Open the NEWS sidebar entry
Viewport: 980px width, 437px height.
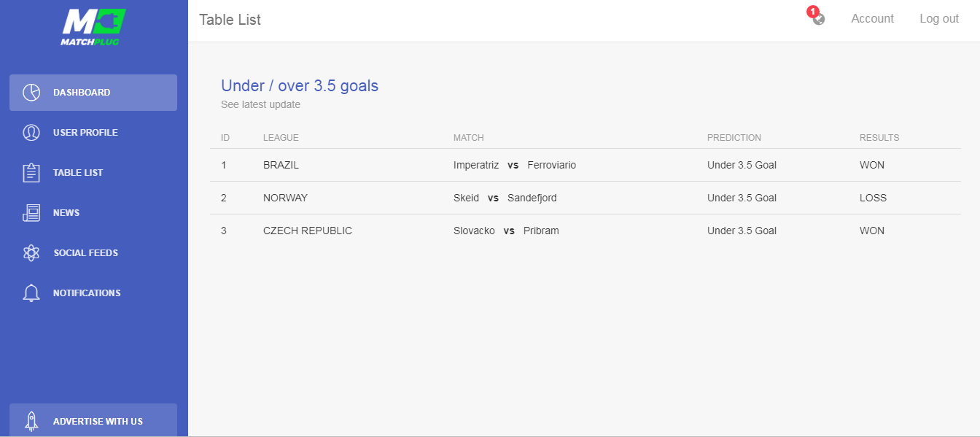click(x=93, y=213)
